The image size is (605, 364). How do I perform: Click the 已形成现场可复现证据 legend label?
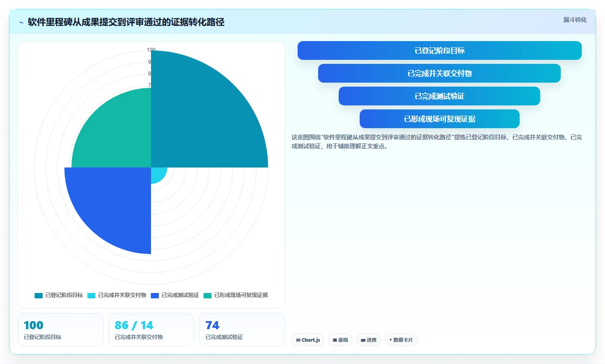pyautogui.click(x=241, y=295)
